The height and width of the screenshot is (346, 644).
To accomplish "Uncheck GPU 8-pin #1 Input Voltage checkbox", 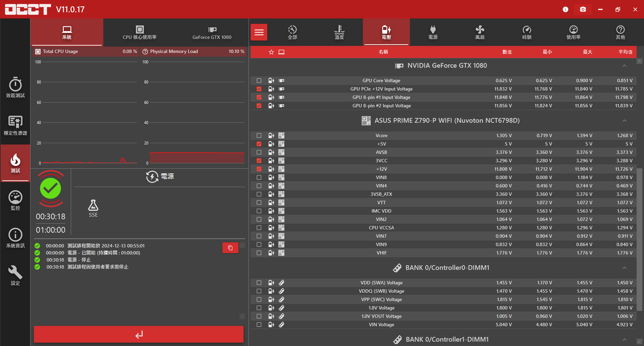I will [259, 97].
